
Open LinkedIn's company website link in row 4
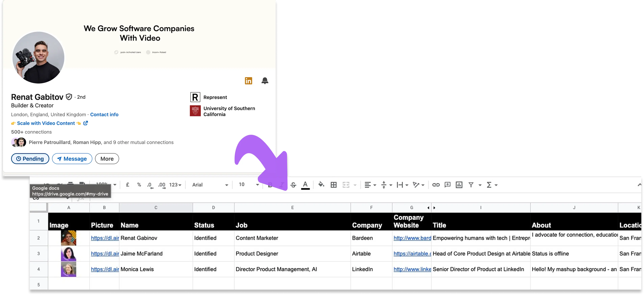(x=412, y=269)
